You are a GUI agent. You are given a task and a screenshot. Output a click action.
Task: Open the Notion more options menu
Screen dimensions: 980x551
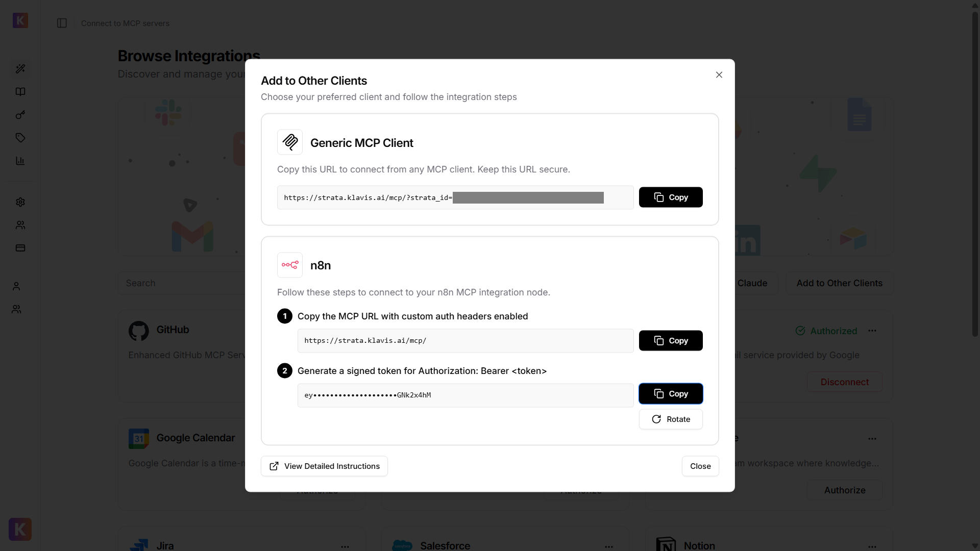[x=872, y=546]
